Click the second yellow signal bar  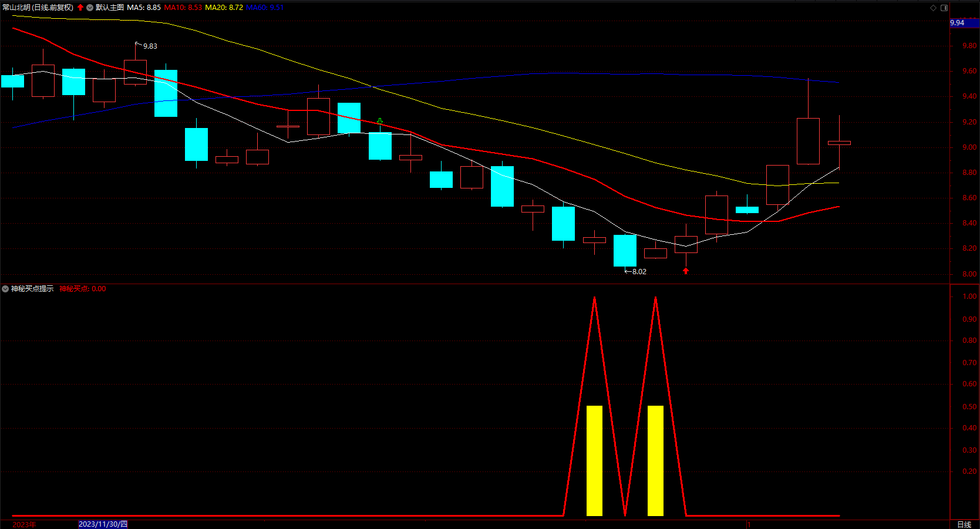[x=655, y=461]
